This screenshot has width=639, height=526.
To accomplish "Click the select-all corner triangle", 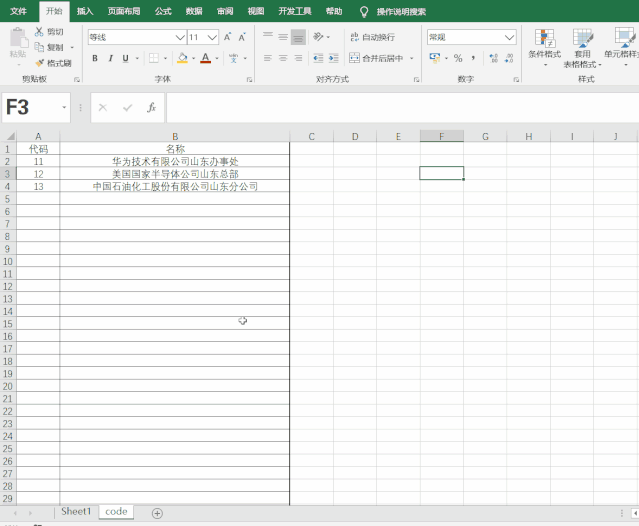I will pyautogui.click(x=10, y=136).
